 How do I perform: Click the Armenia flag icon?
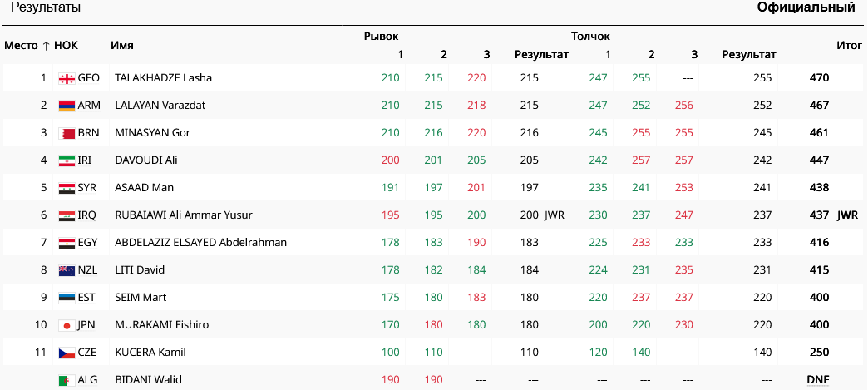coord(67,106)
